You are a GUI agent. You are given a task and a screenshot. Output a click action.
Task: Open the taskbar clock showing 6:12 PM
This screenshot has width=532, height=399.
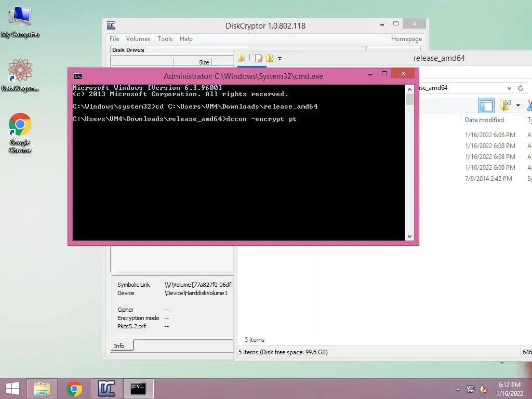(x=510, y=389)
